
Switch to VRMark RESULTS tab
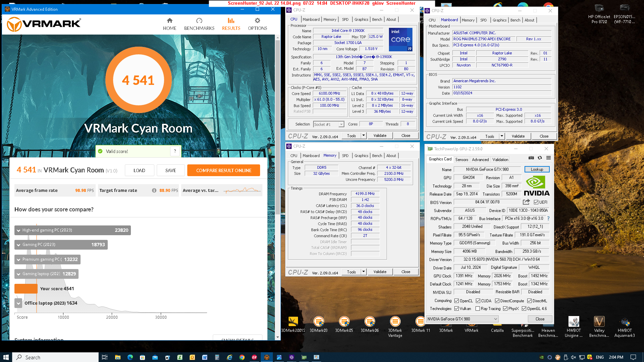tap(231, 24)
